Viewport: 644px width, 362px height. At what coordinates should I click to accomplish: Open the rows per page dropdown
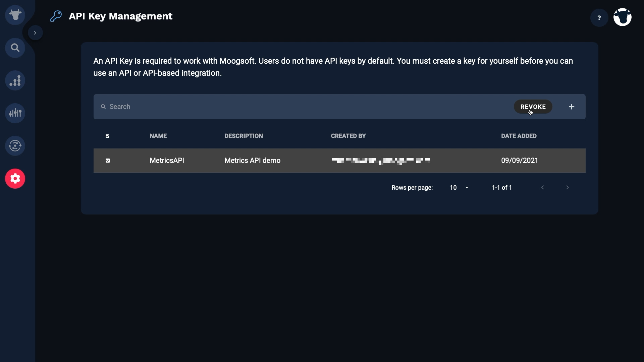tap(459, 188)
